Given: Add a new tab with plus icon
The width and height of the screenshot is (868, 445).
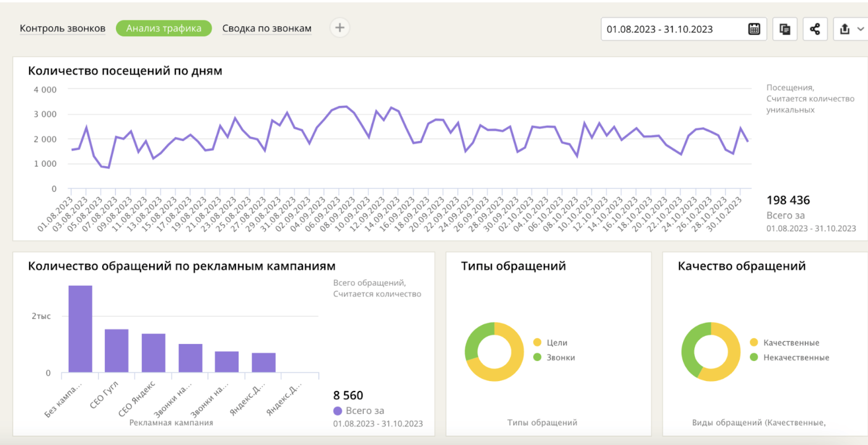Looking at the screenshot, I should point(340,28).
